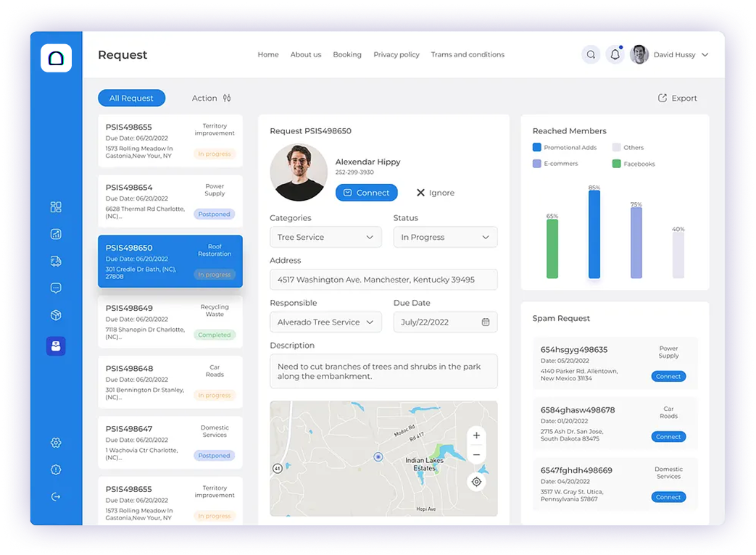Open the chat messages icon in sidebar
The width and height of the screenshot is (756, 555).
point(56,288)
